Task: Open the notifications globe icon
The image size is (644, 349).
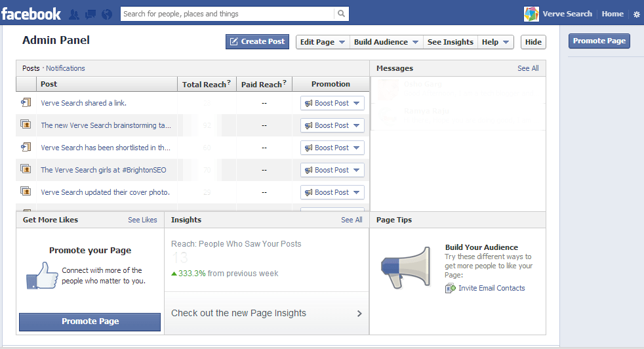Action: (107, 14)
